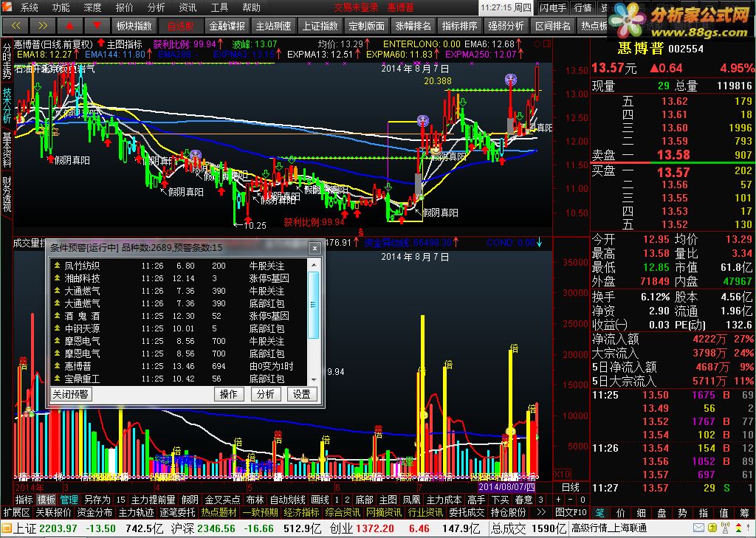Click the 分析 button in alert dialog
Screen dimensions: 756x538
coord(265,394)
